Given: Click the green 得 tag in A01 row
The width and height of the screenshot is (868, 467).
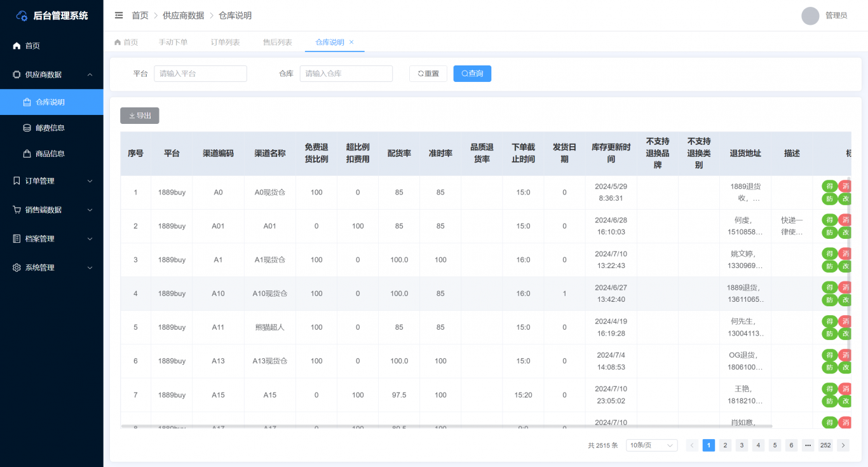Looking at the screenshot, I should (829, 220).
